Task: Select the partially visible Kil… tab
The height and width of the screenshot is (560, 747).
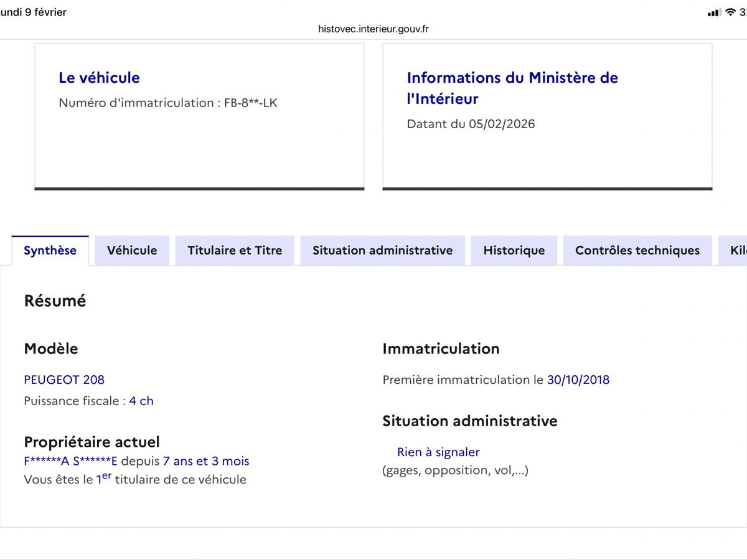Action: pyautogui.click(x=736, y=250)
